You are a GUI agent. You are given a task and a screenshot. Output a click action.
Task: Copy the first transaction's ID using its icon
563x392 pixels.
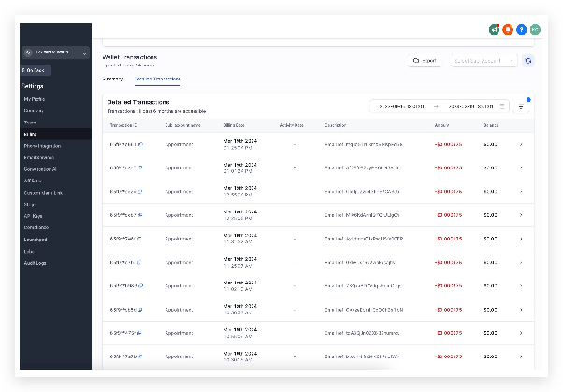(140, 144)
